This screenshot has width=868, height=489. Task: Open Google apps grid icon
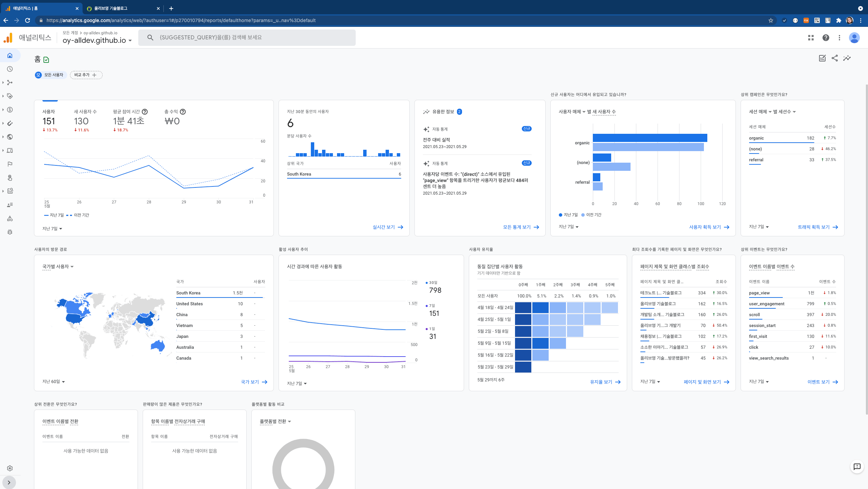pos(811,38)
